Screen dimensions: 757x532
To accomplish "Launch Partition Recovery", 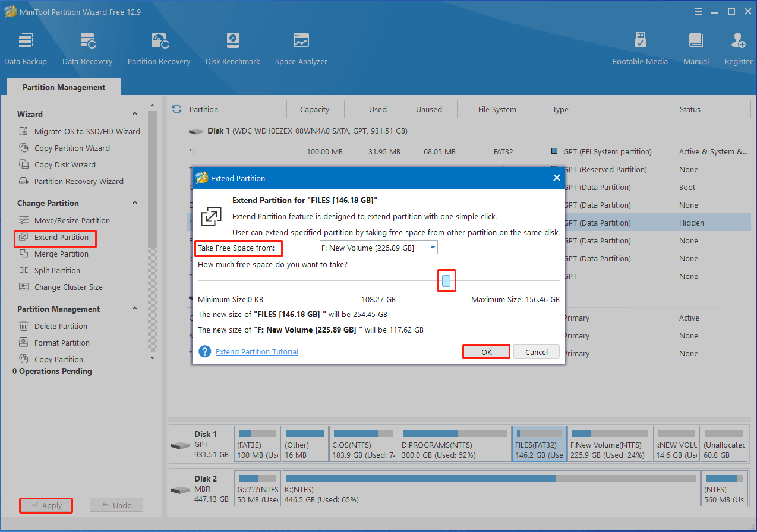I will pos(159,49).
